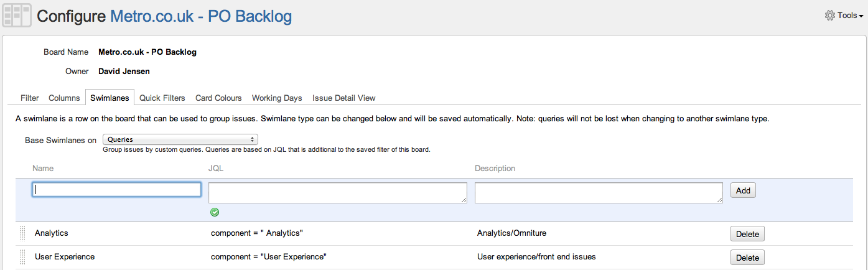Screen dimensions: 868x270
Task: Switch to Issue Detail View tab
Action: [343, 98]
